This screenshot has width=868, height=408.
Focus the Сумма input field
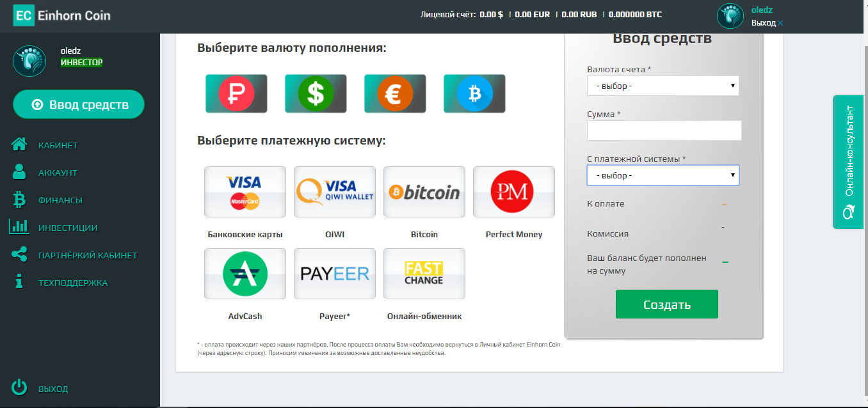click(x=664, y=130)
